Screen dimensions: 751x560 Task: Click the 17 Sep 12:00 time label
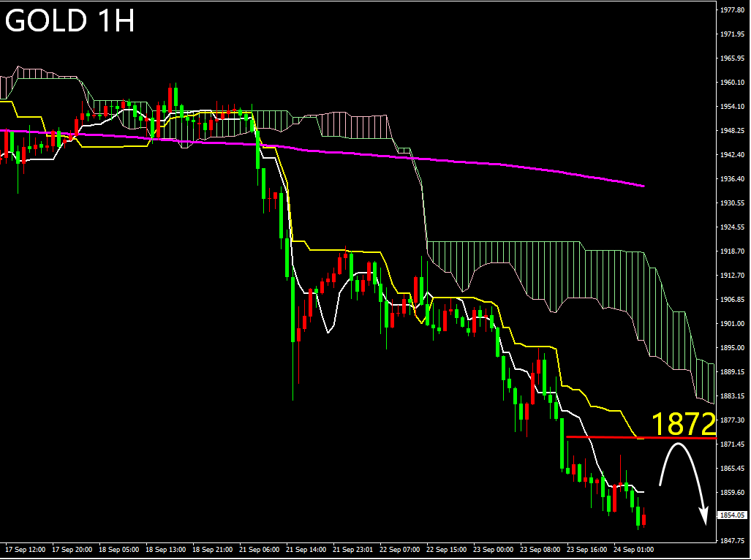tap(25, 549)
